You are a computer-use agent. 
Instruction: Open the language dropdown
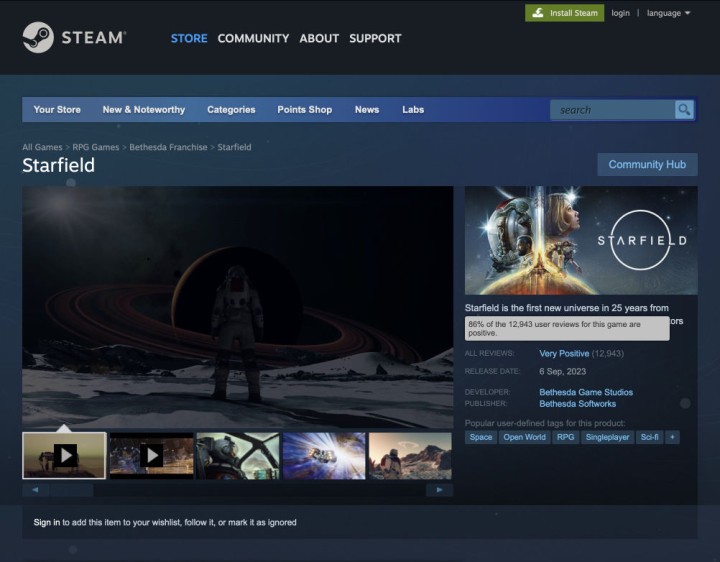pos(668,13)
